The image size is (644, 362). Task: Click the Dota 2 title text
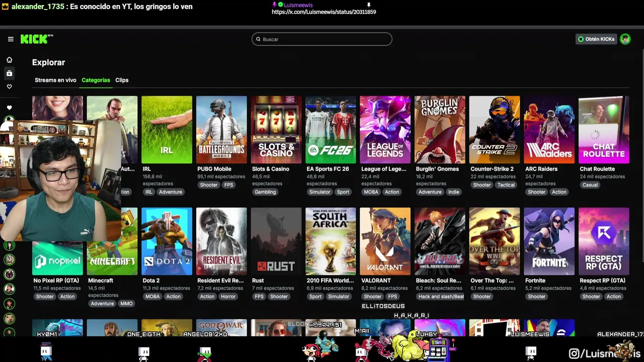151,281
